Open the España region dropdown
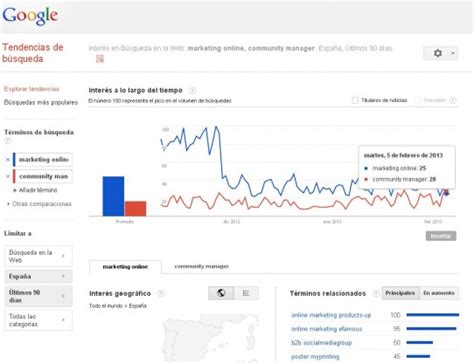Image resolution: width=474 pixels, height=363 pixels. (38, 276)
